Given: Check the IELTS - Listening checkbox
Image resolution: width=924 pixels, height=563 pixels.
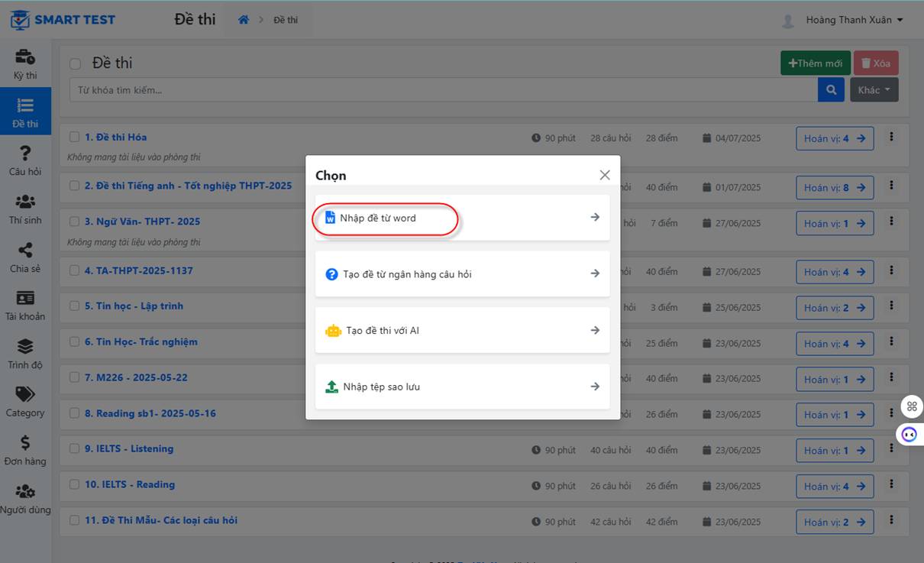Looking at the screenshot, I should [74, 448].
